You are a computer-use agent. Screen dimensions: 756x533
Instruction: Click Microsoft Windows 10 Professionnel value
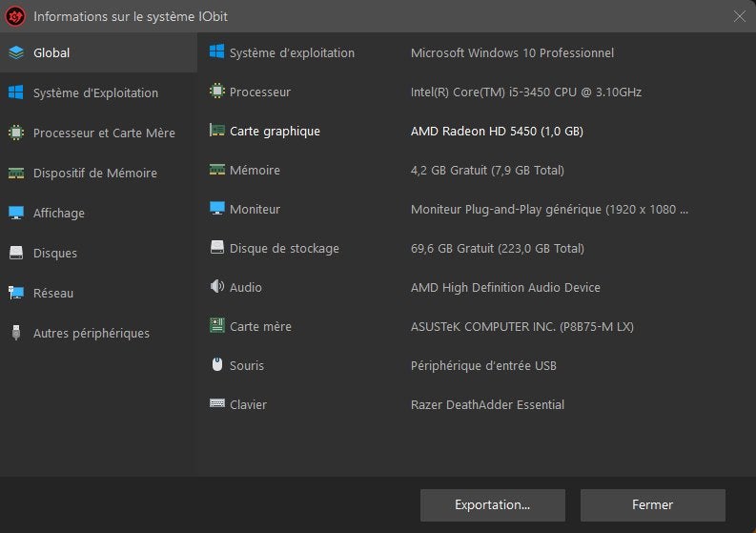click(512, 52)
